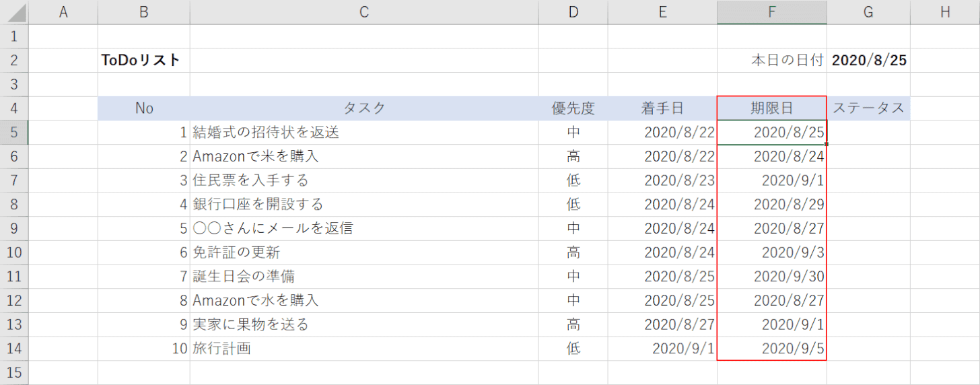Select task 実家に果物を送る
This screenshot has width=980, height=385.
coord(364,325)
